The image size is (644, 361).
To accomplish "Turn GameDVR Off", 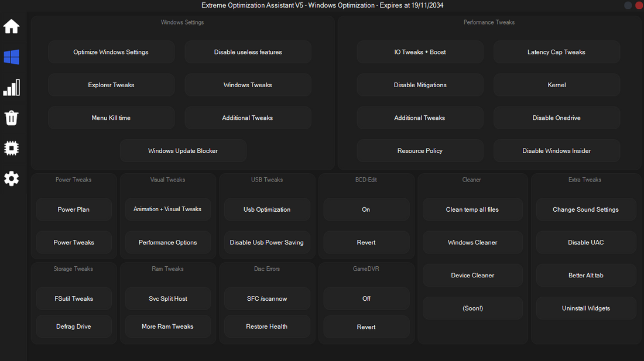I will [x=366, y=298].
